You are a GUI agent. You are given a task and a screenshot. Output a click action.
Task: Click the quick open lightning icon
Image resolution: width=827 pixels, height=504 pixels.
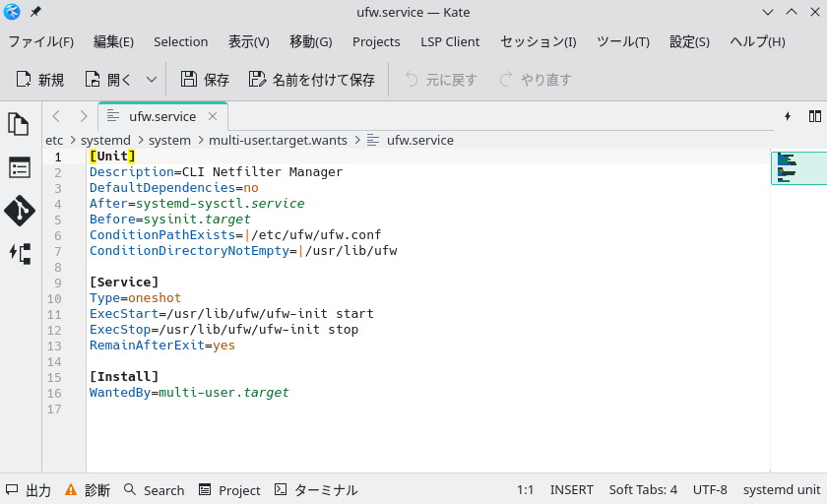point(788,116)
